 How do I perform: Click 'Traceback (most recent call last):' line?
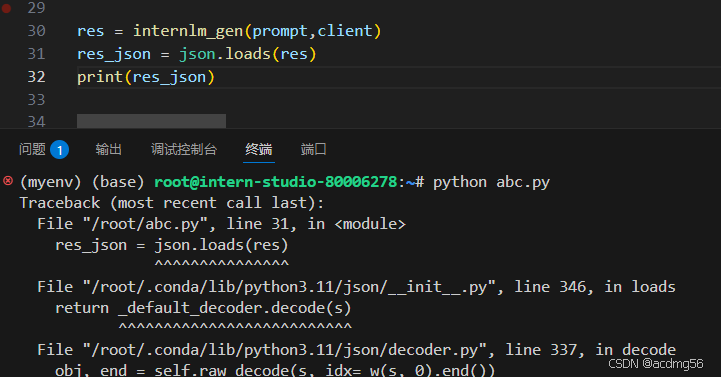(172, 203)
